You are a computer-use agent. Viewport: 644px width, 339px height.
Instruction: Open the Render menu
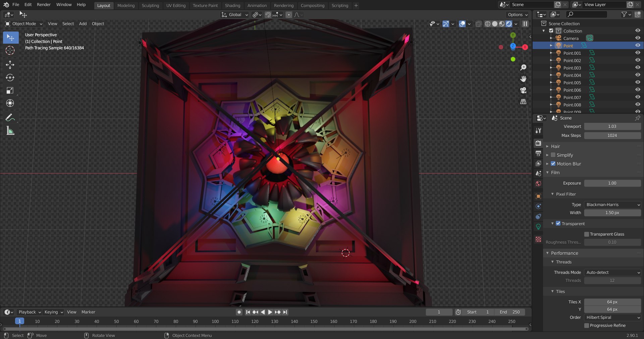pos(44,5)
